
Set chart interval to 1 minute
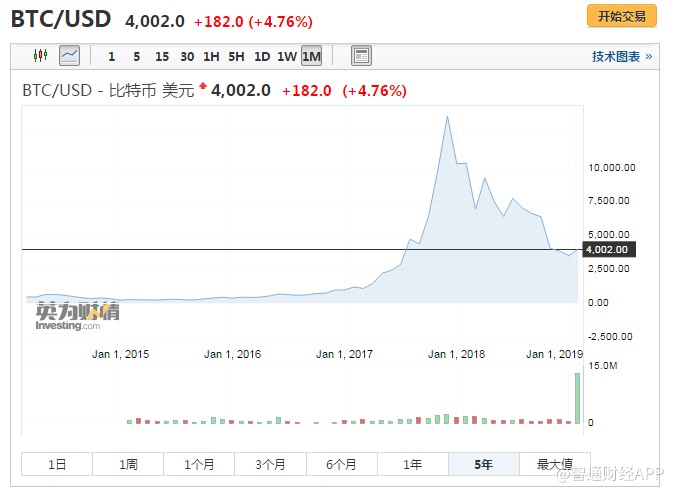(111, 57)
